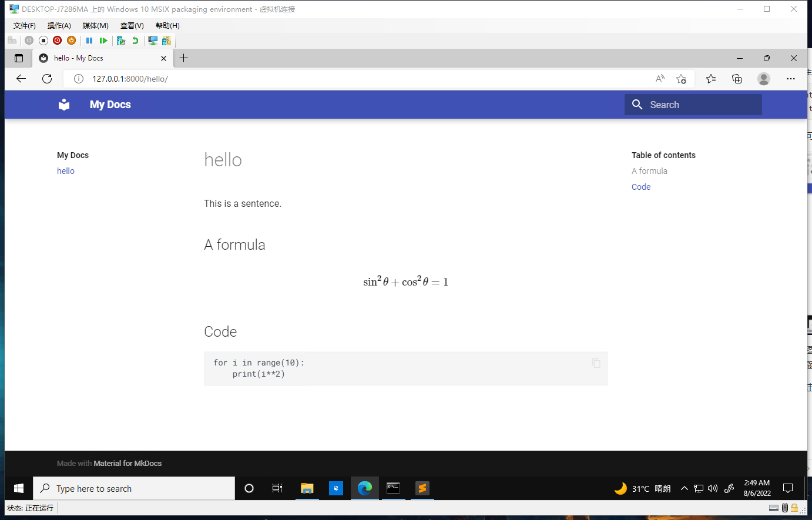Open the 查看(V) menu
Image resolution: width=812 pixels, height=520 pixels.
point(132,26)
